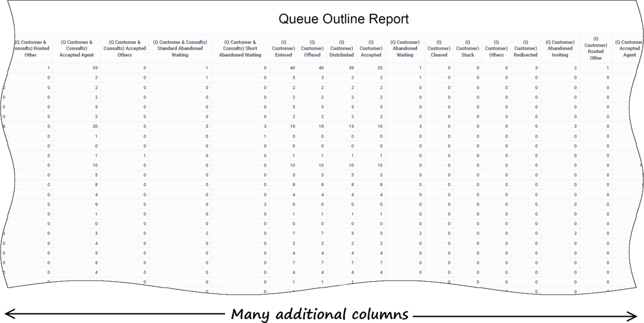644x323 pixels.
Task: Select value 8 in the Offered column
Action: [x=323, y=185]
